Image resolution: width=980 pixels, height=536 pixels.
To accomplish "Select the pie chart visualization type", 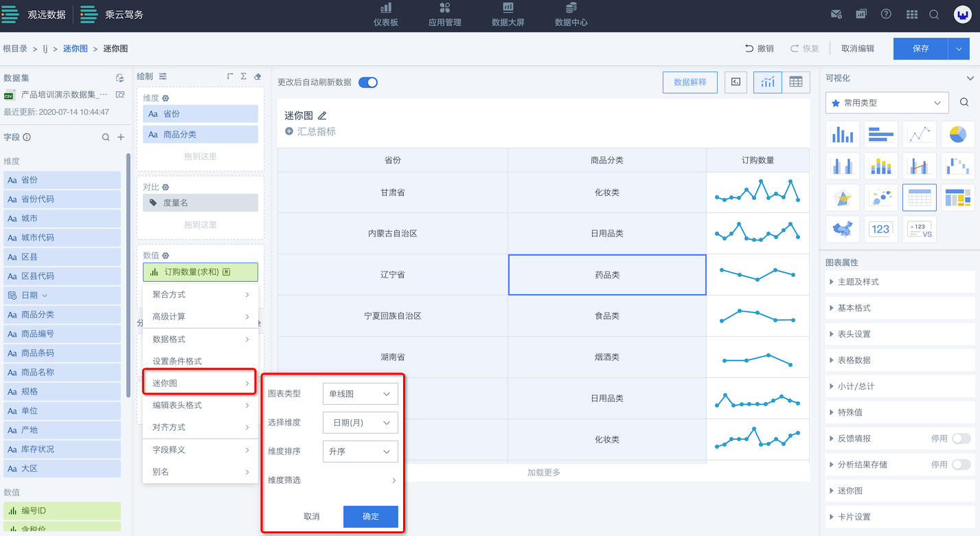I will tap(957, 135).
